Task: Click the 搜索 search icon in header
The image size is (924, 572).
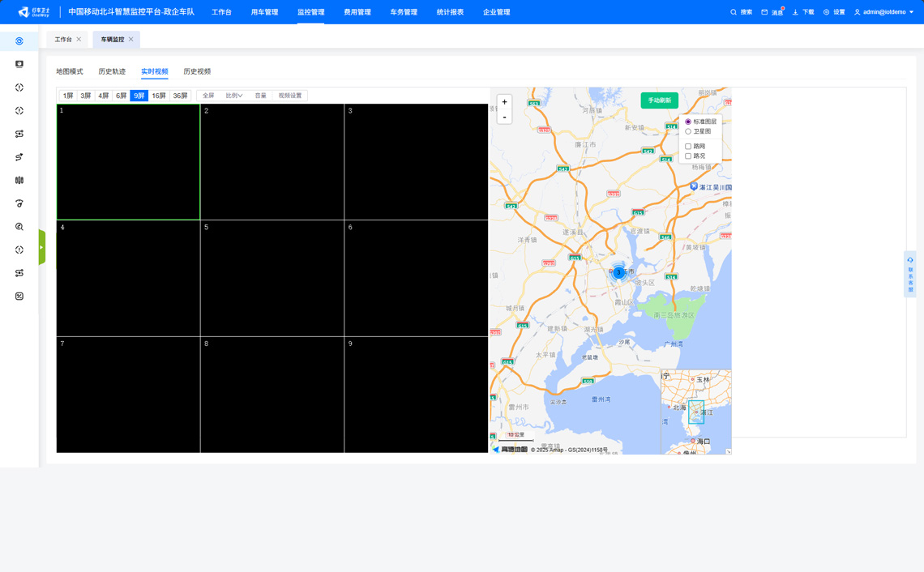Action: (x=734, y=12)
